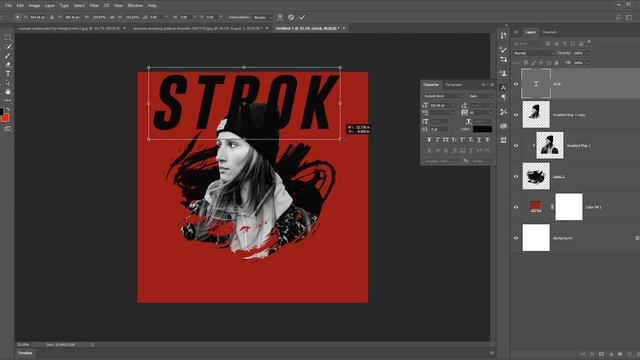
Task: Open the Opacity value dropdown arrow
Action: point(588,53)
